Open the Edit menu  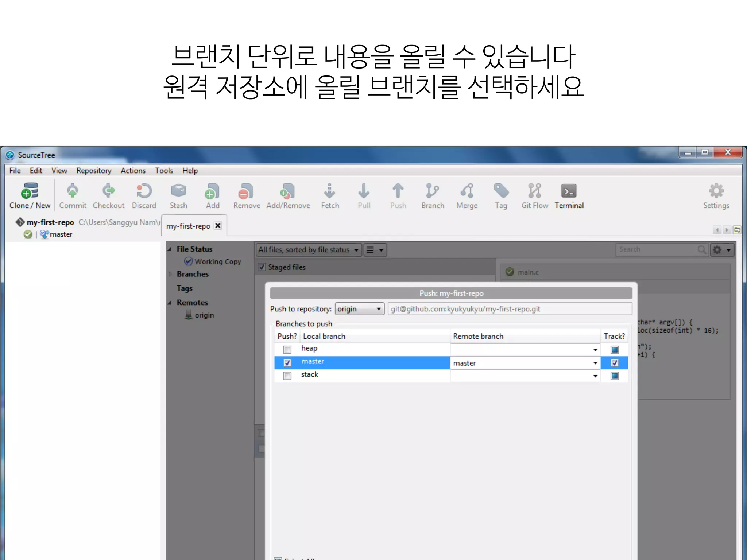[x=36, y=171]
